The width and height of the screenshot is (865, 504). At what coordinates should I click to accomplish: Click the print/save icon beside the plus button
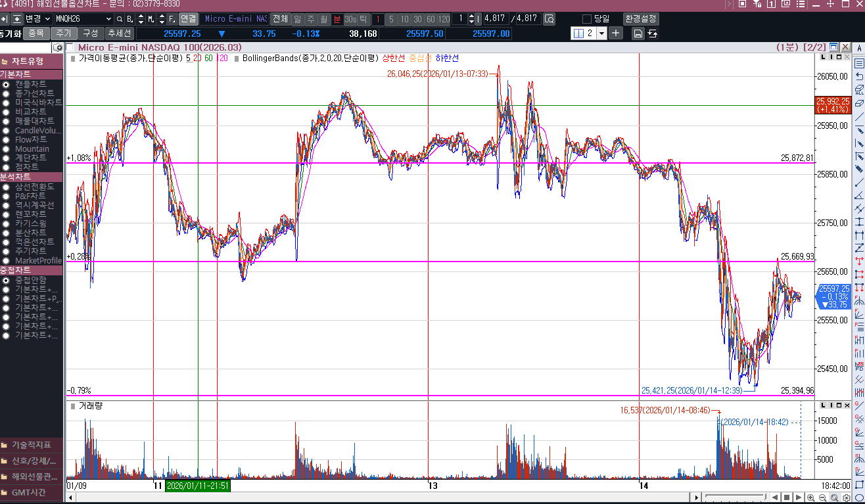coord(638,34)
